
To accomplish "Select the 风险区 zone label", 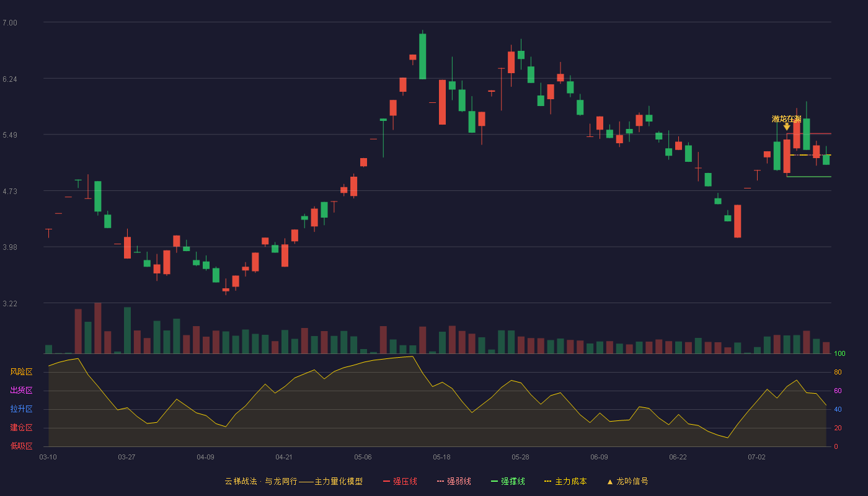I will click(x=21, y=372).
